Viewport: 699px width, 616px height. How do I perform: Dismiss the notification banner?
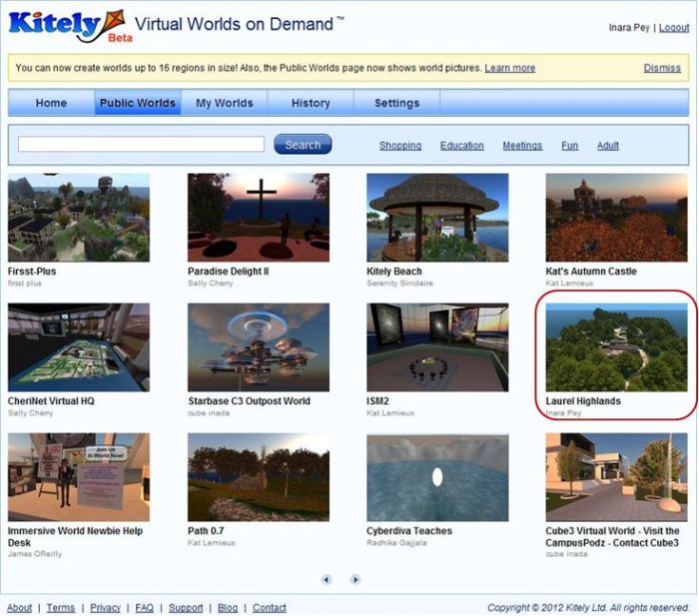tap(662, 68)
